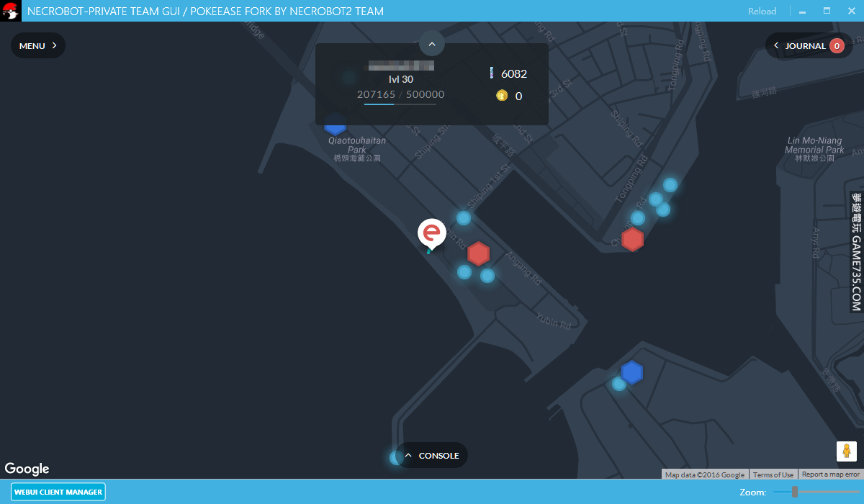Select the topmost pokestop near Tongping Rd
This screenshot has height=504, width=864.
click(x=670, y=185)
